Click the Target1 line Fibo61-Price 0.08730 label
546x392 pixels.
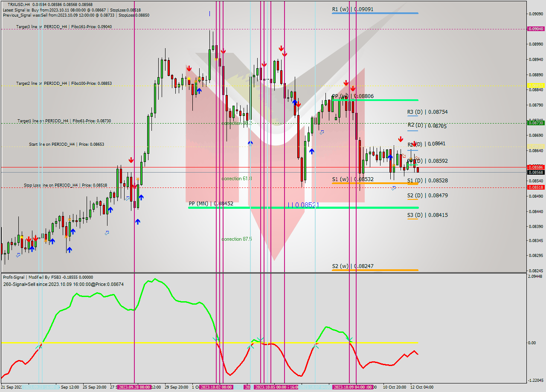pyautogui.click(x=64, y=121)
